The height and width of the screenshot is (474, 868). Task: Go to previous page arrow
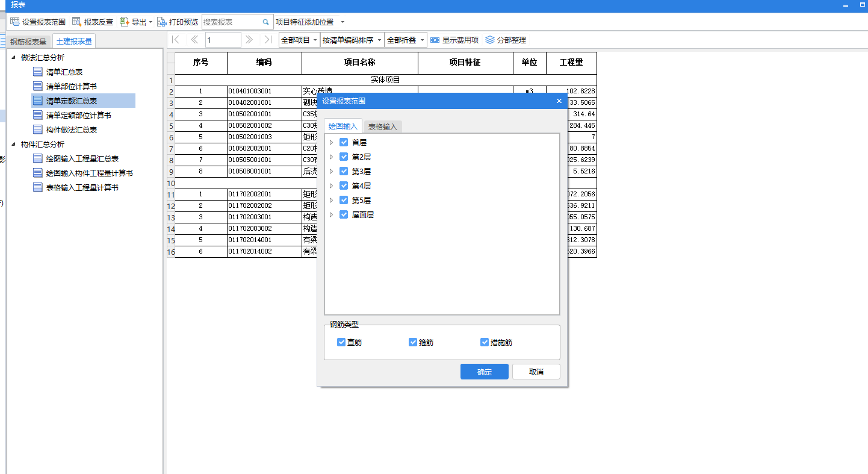click(x=194, y=40)
